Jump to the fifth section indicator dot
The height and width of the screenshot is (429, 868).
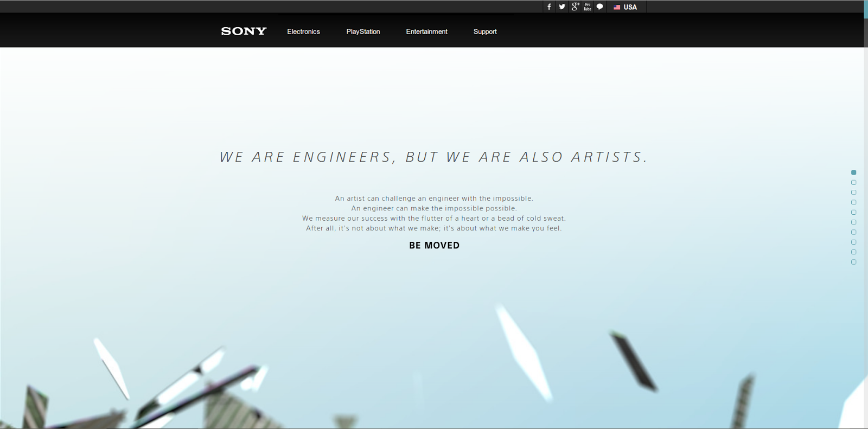tap(853, 212)
